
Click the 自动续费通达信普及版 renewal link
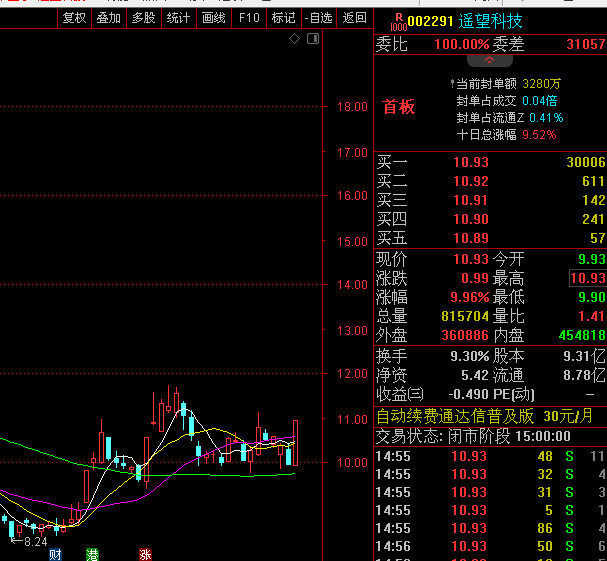tap(455, 416)
